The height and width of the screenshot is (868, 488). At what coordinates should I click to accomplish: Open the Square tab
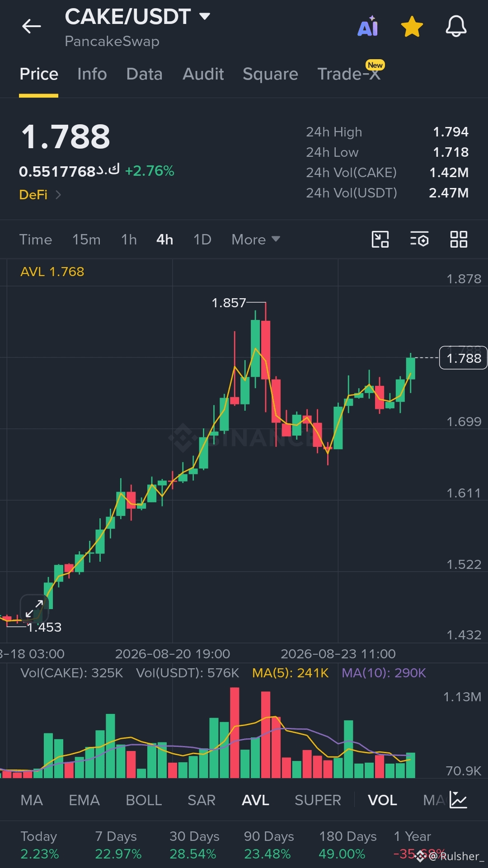click(x=270, y=74)
